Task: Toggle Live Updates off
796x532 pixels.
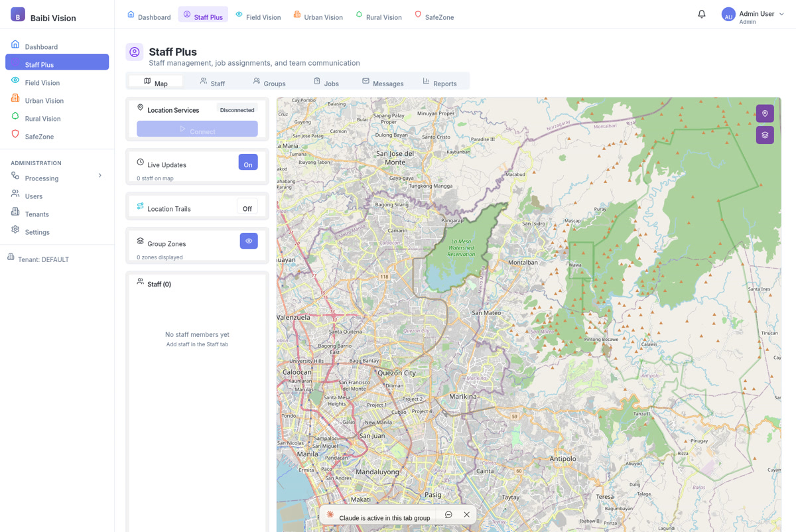Action: point(247,162)
